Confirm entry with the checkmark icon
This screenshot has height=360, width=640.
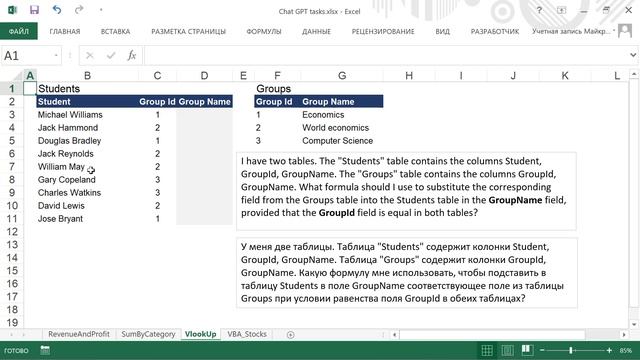(111, 56)
